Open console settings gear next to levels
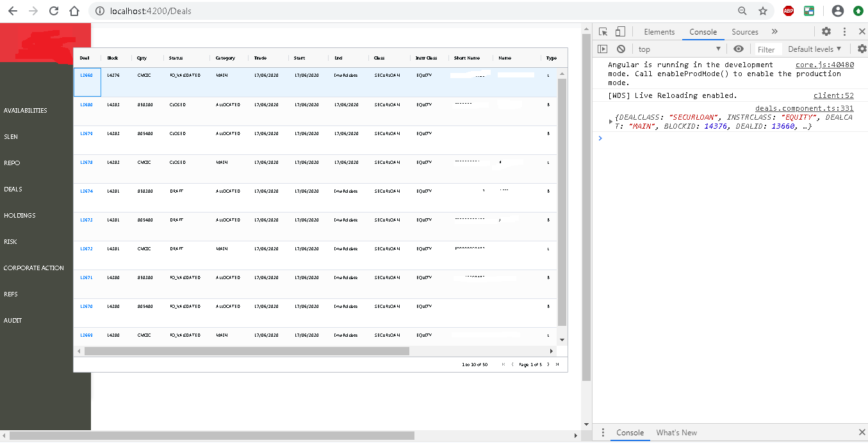Viewport: 868px width, 443px height. pos(862,49)
